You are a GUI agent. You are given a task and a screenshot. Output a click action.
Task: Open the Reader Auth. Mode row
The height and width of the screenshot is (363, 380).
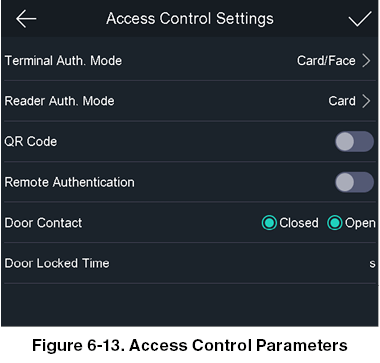pos(190,101)
